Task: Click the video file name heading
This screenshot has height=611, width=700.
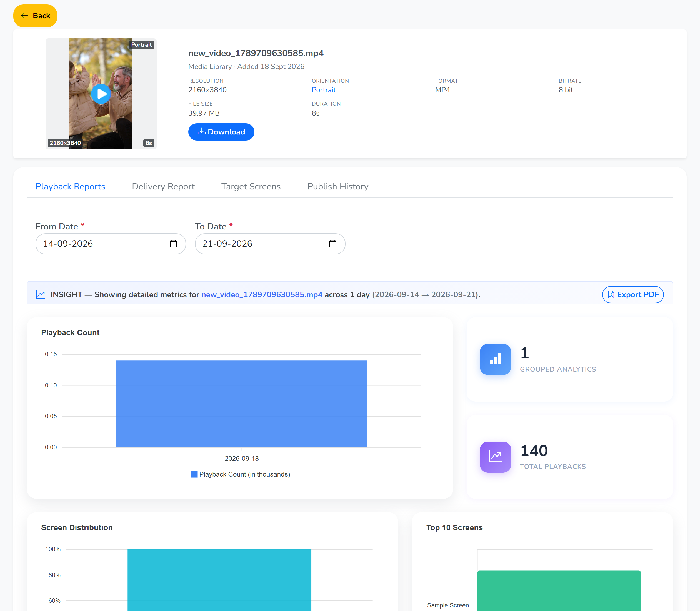Action: [256, 53]
